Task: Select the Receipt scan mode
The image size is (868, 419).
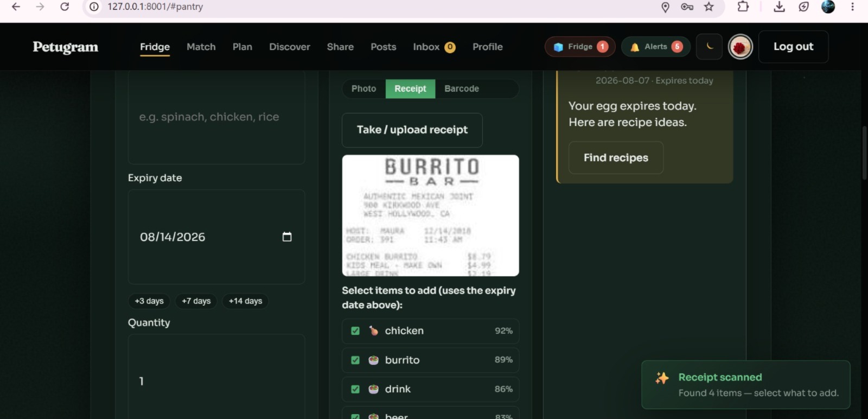Action: tap(410, 89)
